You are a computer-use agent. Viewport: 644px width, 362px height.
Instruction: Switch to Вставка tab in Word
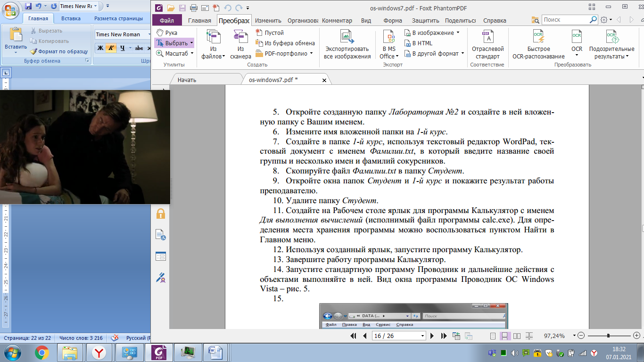[x=71, y=18]
